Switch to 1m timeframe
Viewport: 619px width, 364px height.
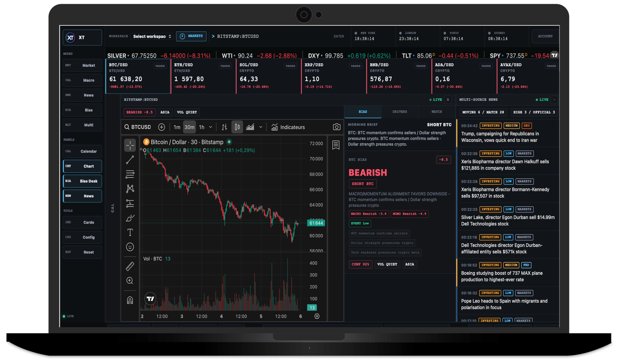[x=177, y=127]
